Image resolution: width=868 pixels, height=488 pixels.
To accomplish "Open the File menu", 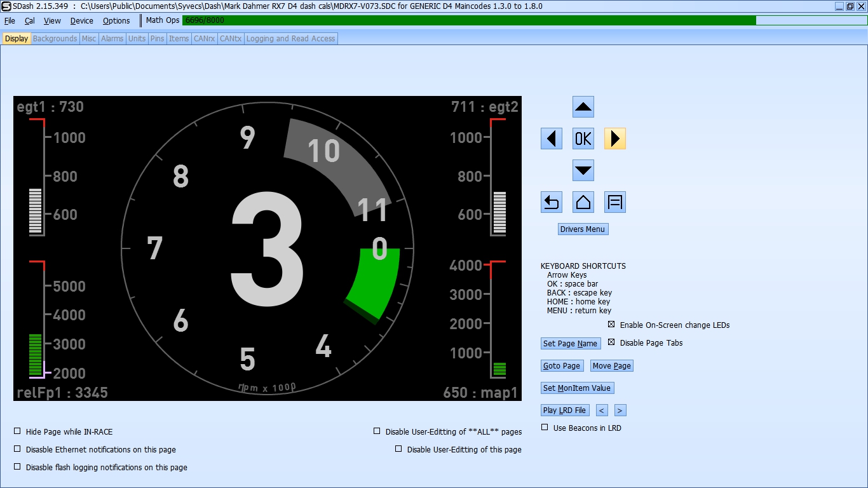I will (10, 20).
